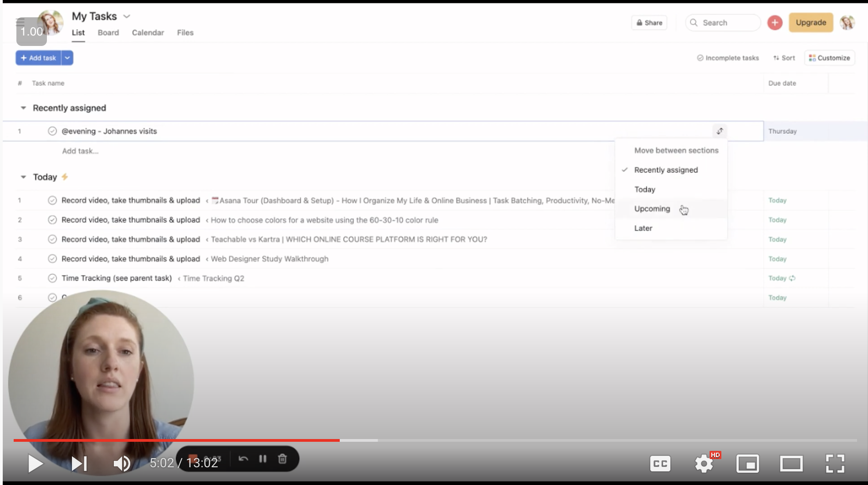The image size is (868, 485).
Task: Play the video
Action: [x=35, y=464]
